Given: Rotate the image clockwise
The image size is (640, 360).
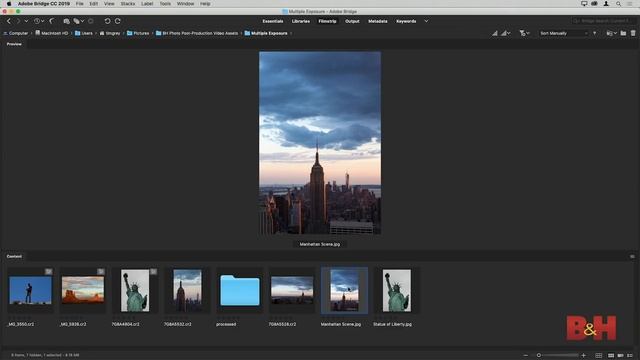Looking at the screenshot, I should (118, 21).
